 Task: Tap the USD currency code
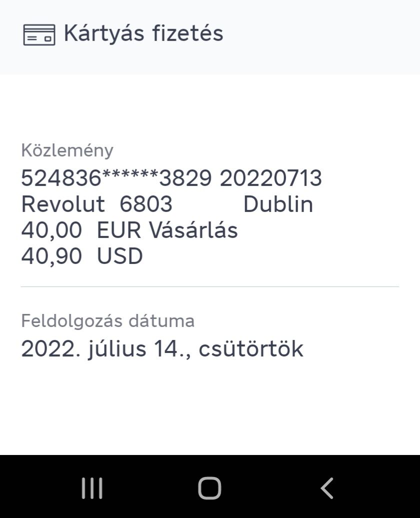(119, 256)
